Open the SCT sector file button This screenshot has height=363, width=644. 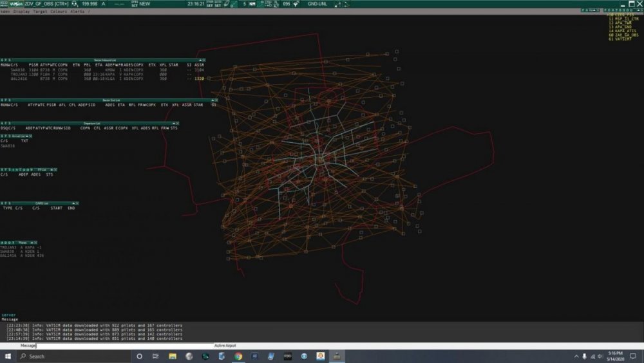pos(135,4)
